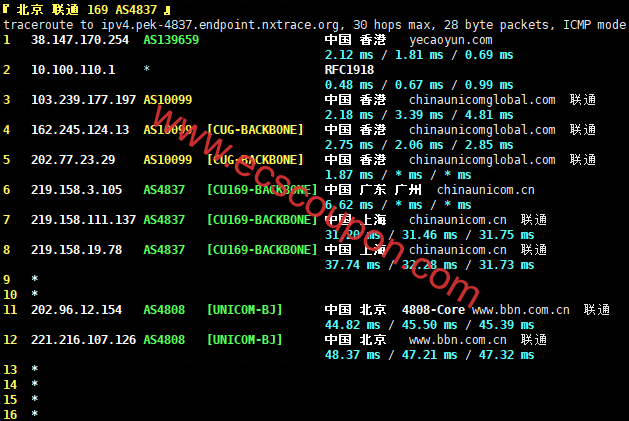Click [UNICOM-BJ] tag on hop 11
Screen dimensions: 629x421
point(245,310)
